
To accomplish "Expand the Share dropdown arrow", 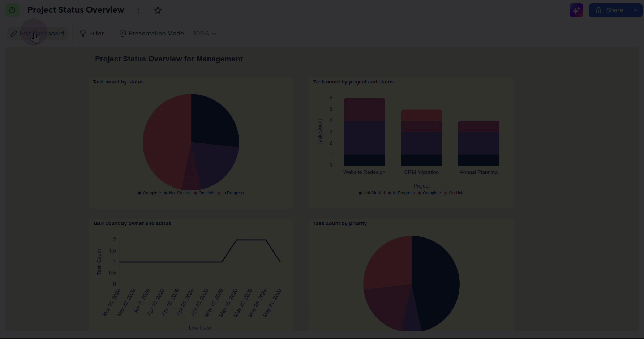I will 636,10.
